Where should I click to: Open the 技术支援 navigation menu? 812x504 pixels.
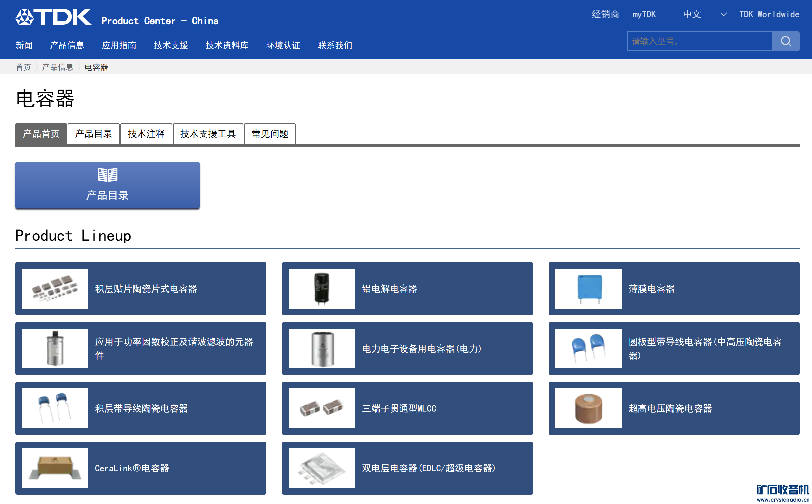click(171, 45)
